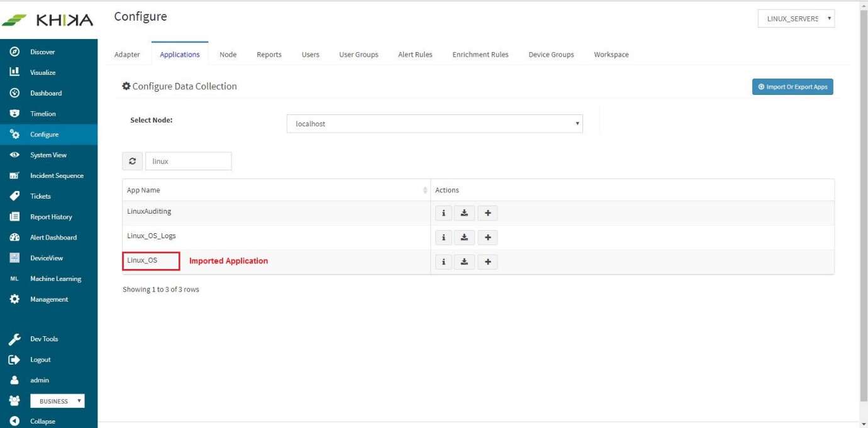Click the Visualize bar chart icon
Viewport: 868px width, 428px height.
click(14, 72)
